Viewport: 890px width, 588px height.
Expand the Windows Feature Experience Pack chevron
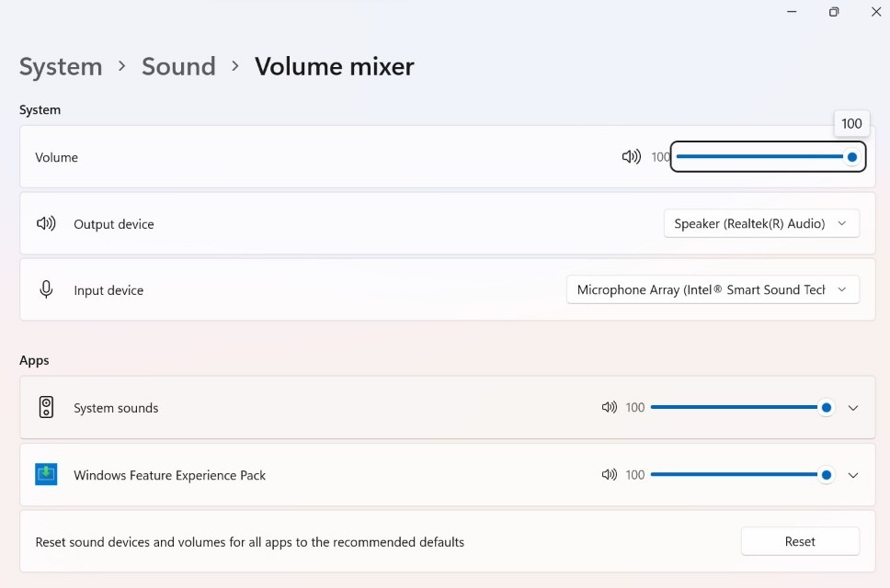tap(852, 475)
